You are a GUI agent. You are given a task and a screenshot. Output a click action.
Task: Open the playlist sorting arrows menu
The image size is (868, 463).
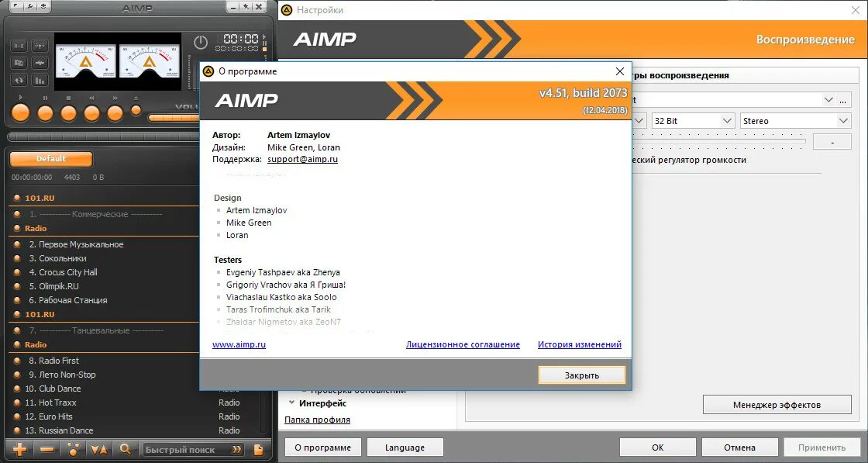click(99, 449)
